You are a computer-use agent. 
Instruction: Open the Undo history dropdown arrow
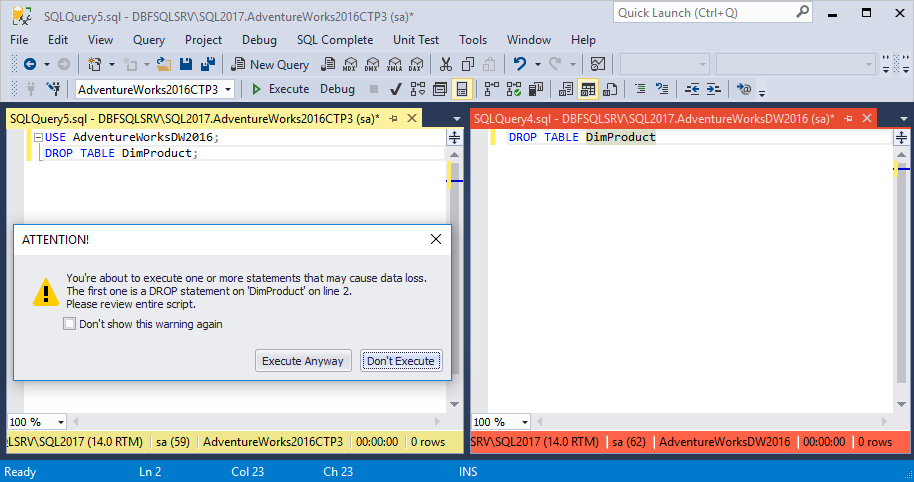pos(537,64)
